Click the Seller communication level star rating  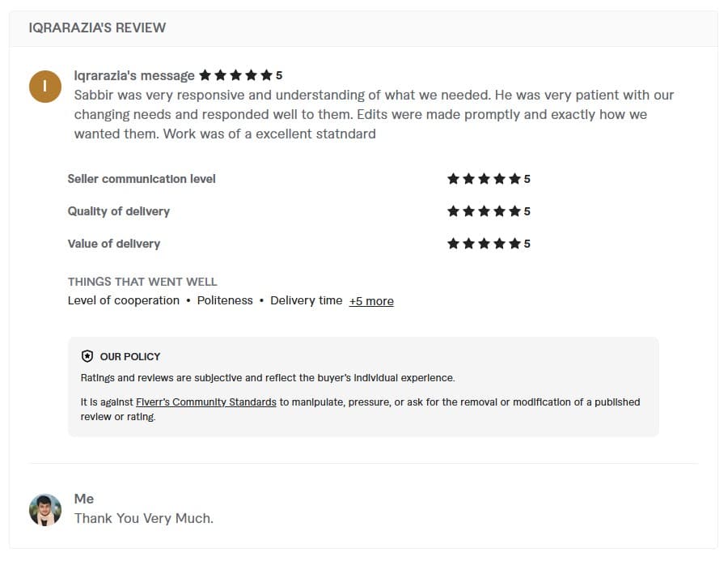click(489, 179)
